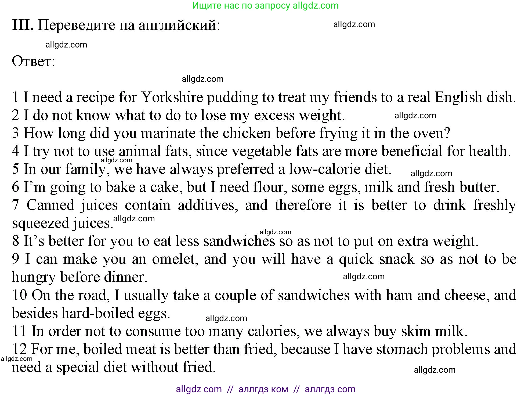This screenshot has width=532, height=396.
Task: Click the 'Ответ:' label
Action: 34,61
